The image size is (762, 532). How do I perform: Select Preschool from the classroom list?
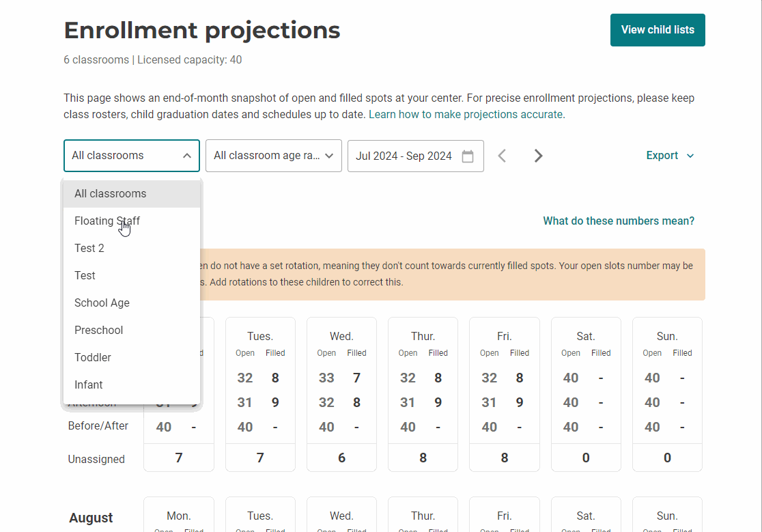pos(98,330)
